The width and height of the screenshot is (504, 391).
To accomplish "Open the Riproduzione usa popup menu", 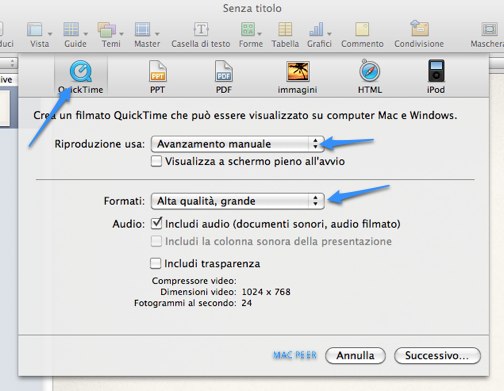I will click(x=237, y=144).
